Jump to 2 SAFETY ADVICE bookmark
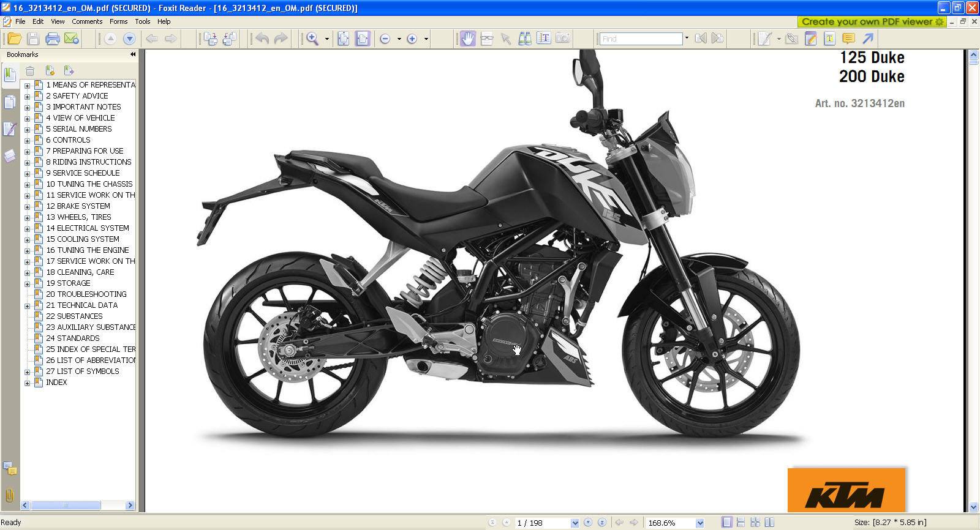Viewport: 980px width, 530px height. [77, 96]
